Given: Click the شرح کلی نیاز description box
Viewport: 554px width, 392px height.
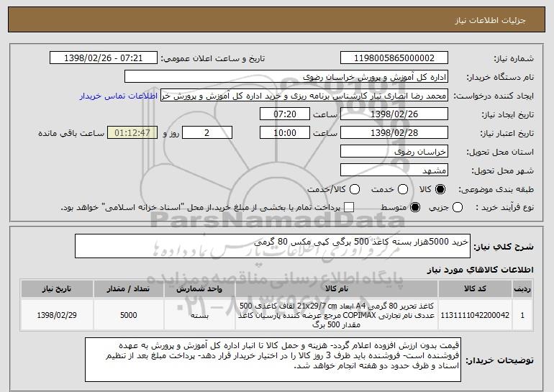Looking at the screenshot, I should point(273,246).
